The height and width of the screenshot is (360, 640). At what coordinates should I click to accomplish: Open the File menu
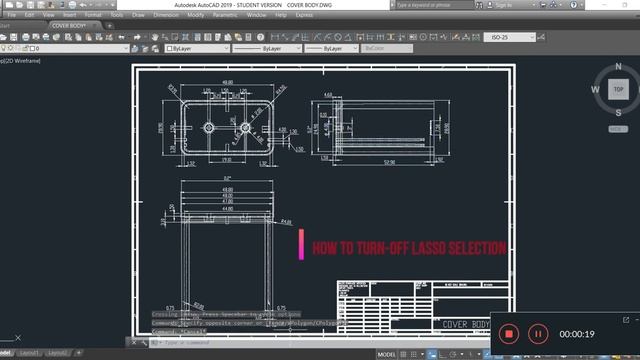(x=12, y=15)
